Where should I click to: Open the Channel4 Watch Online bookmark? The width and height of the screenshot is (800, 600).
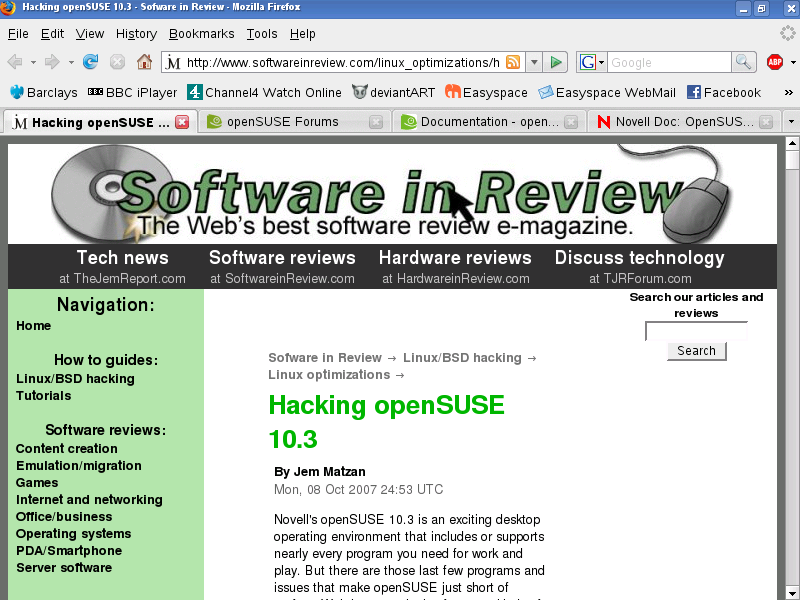(264, 92)
